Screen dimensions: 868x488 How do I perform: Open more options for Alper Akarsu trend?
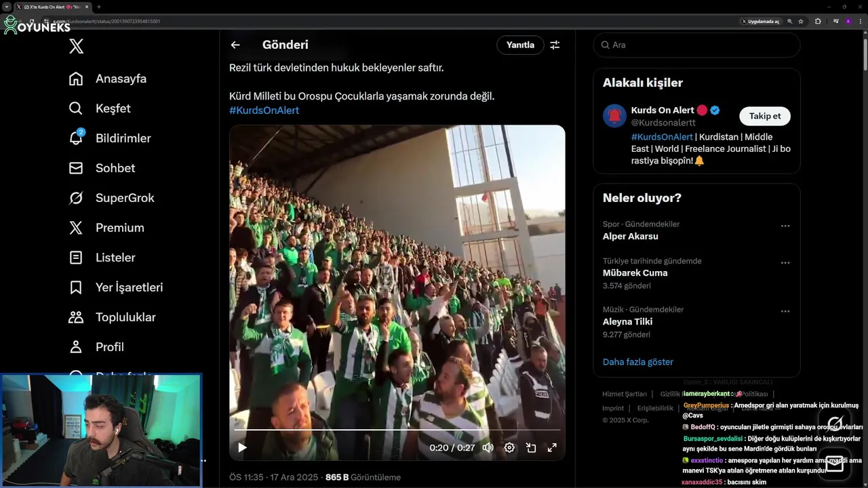(785, 226)
